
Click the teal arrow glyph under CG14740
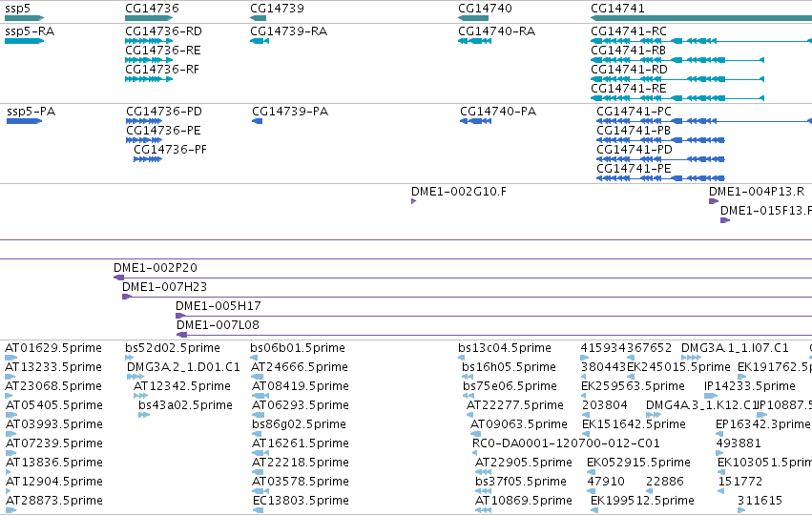point(473,18)
